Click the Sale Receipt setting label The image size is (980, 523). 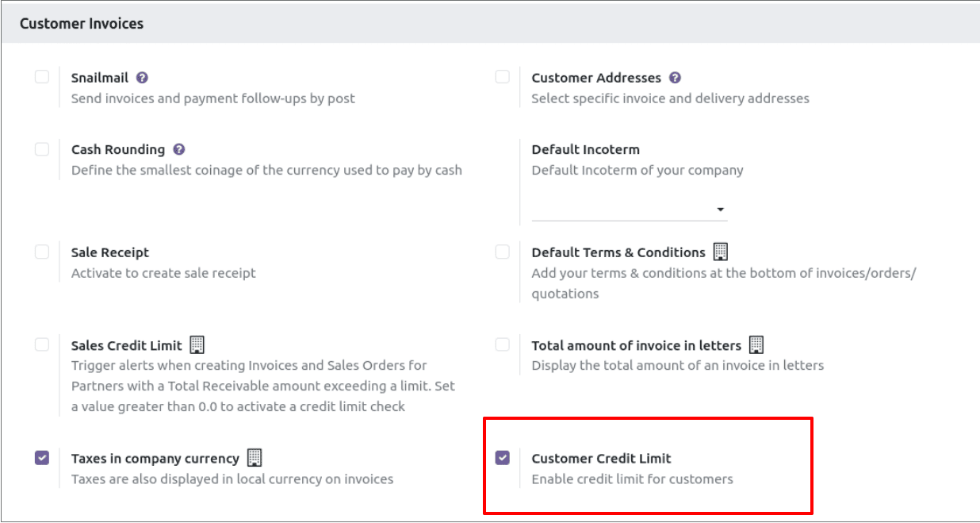110,252
